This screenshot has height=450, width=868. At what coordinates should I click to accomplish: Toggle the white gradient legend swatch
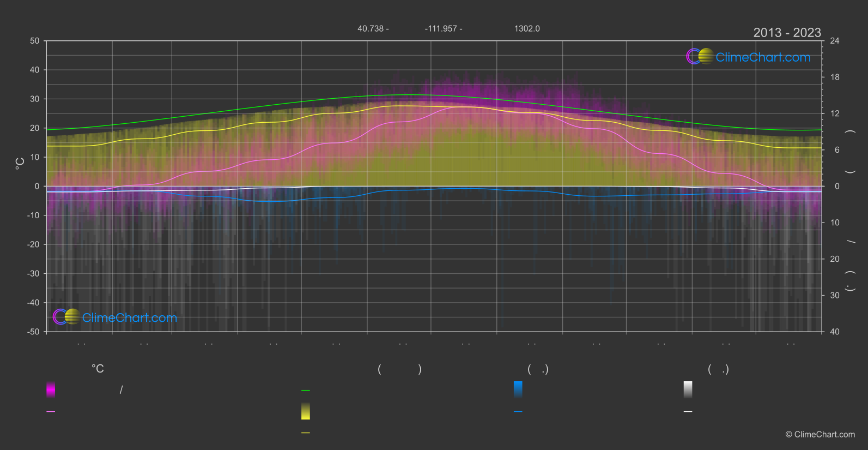pyautogui.click(x=688, y=389)
